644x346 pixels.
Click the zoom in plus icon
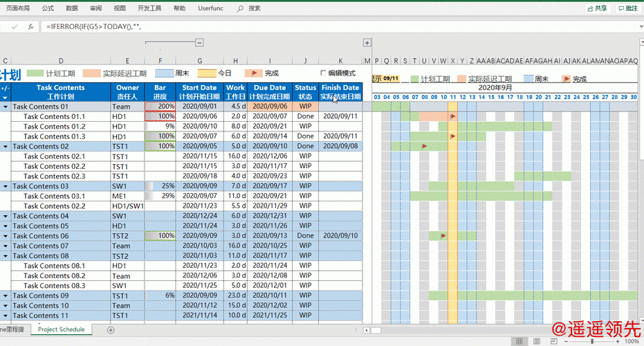pyautogui.click(x=618, y=341)
